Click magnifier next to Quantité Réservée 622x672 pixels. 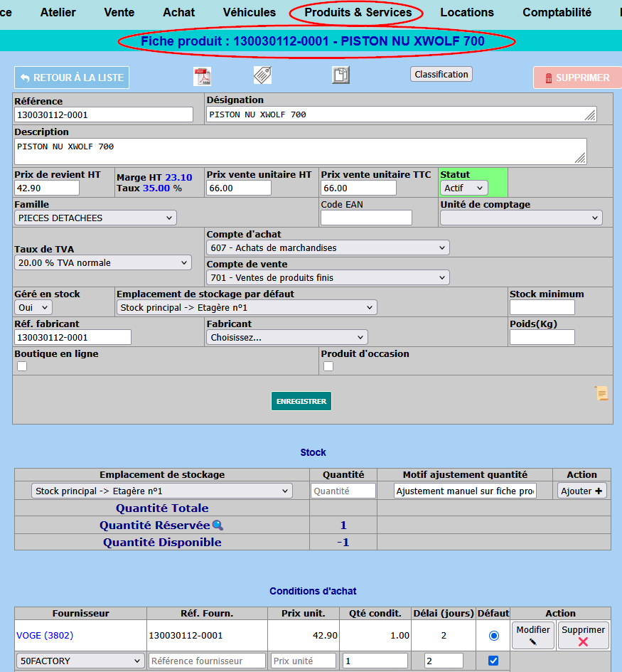218,526
